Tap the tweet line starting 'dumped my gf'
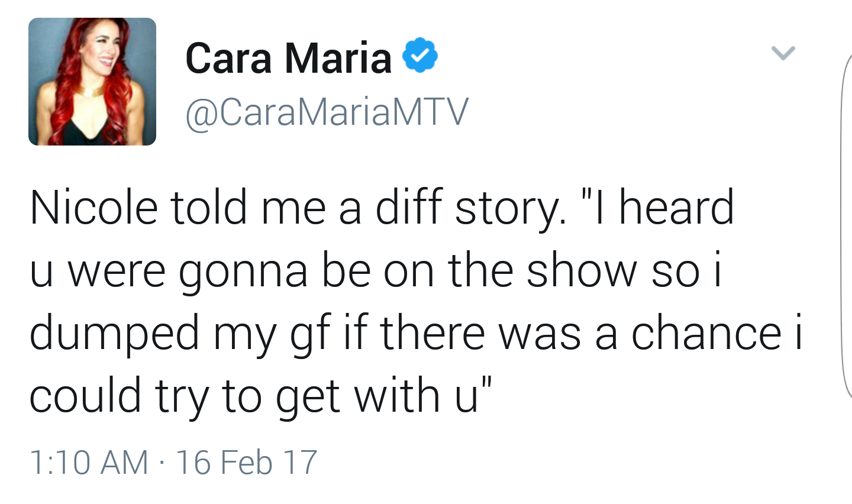Screen dimensions: 852x504 pyautogui.click(x=417, y=334)
